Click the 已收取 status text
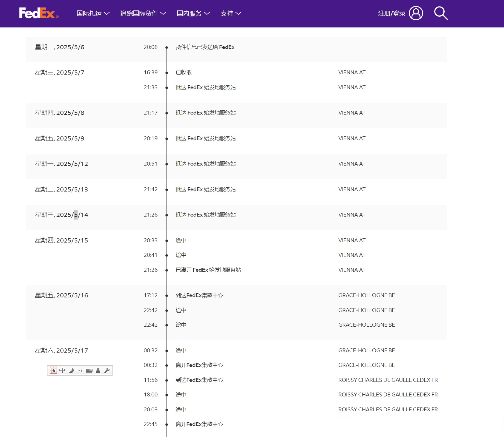The height and width of the screenshot is (437, 504). coord(184,72)
